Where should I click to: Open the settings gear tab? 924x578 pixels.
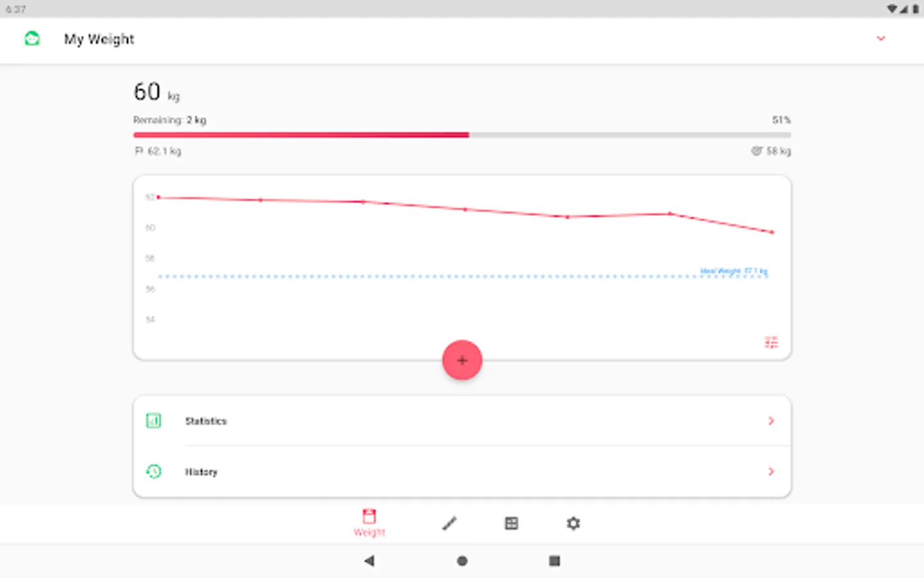(x=573, y=523)
